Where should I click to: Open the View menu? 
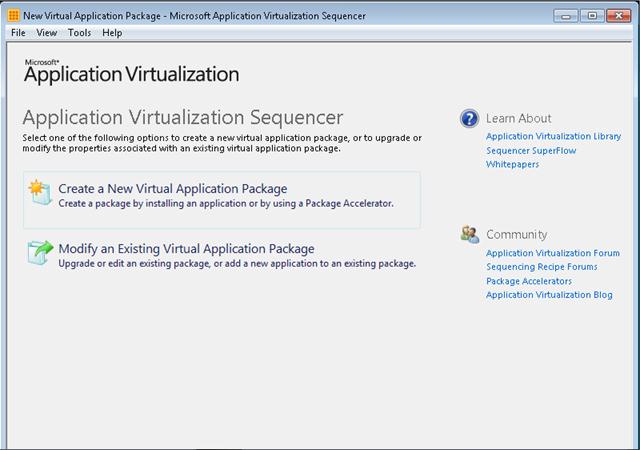[x=46, y=33]
